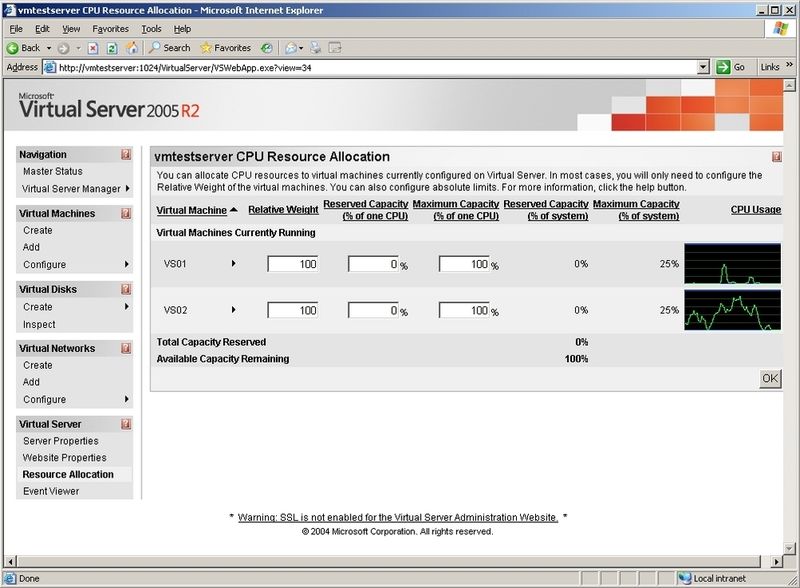Click the SSL not enabled warning link

(x=397, y=518)
